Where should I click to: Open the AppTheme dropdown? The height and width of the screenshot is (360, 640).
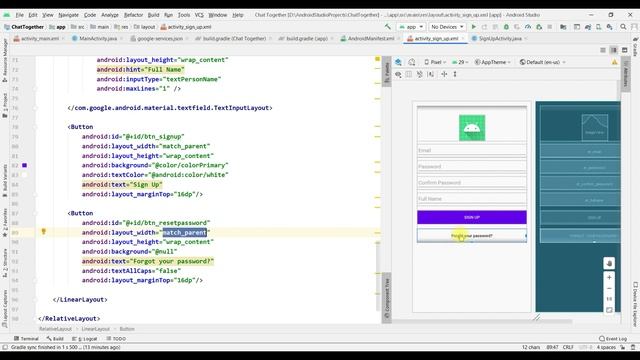click(493, 62)
